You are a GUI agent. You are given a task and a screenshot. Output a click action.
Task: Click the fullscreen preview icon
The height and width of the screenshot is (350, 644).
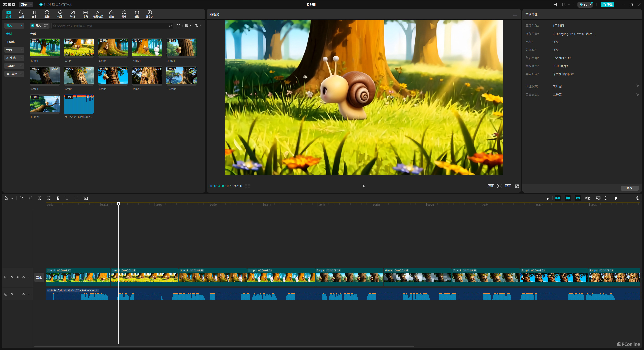click(x=517, y=186)
